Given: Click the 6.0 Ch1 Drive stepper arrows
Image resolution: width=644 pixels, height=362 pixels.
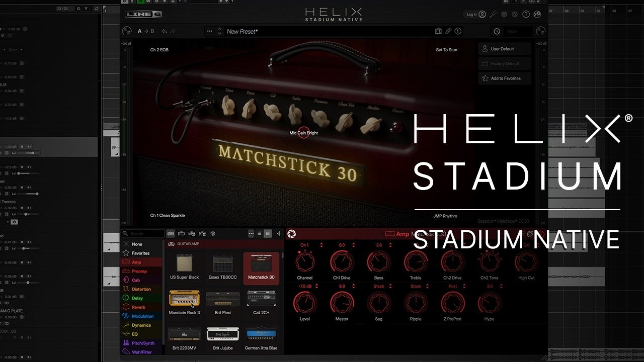Looking at the screenshot, I should coord(353,245).
